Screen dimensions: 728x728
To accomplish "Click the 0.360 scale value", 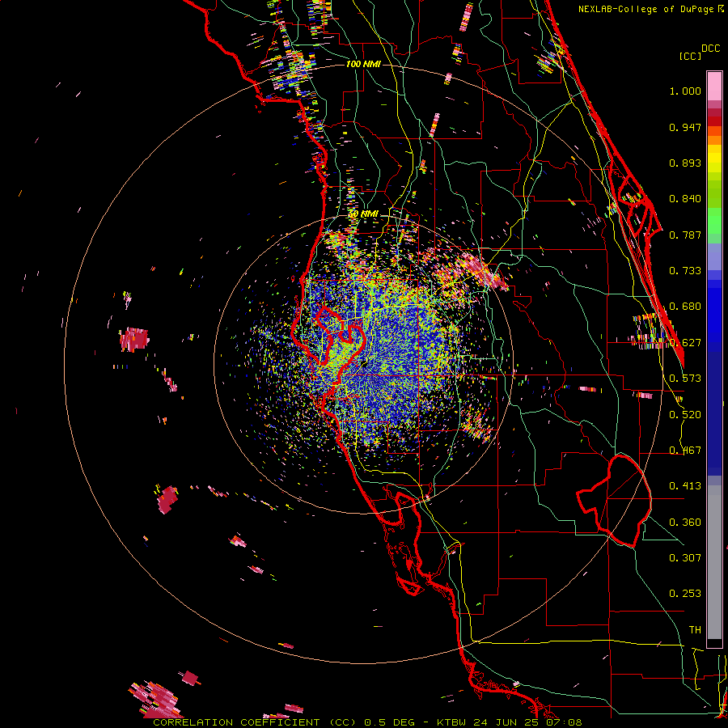I will tap(685, 523).
